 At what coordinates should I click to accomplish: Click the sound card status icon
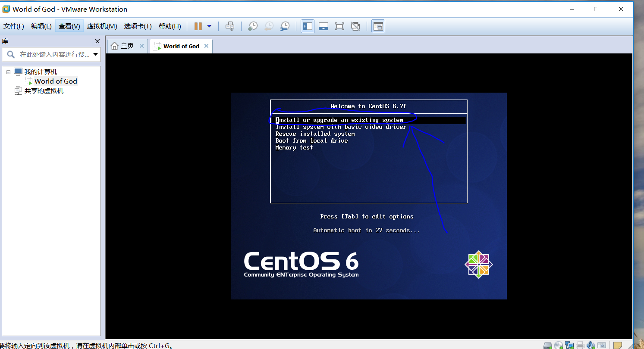[x=591, y=345]
